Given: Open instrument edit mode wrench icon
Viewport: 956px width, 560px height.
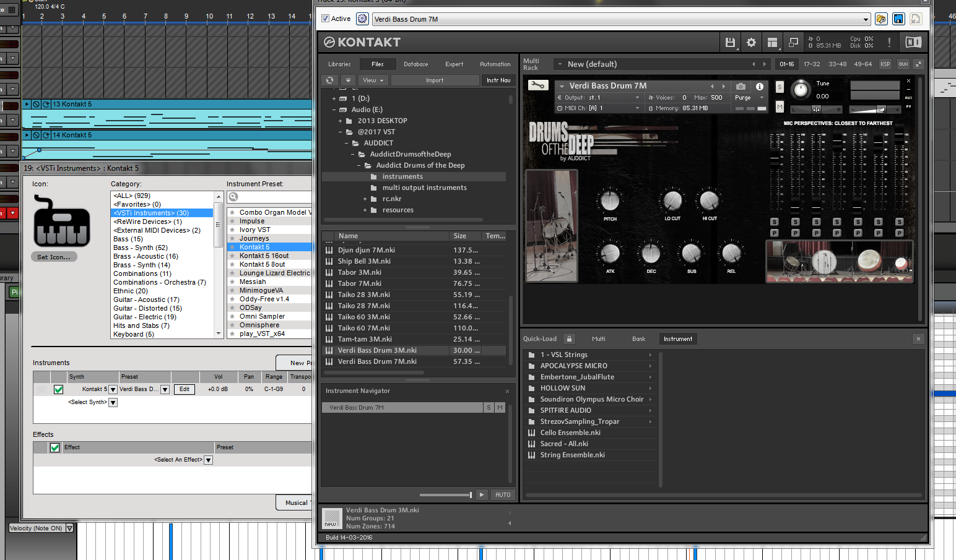Looking at the screenshot, I should (x=537, y=85).
